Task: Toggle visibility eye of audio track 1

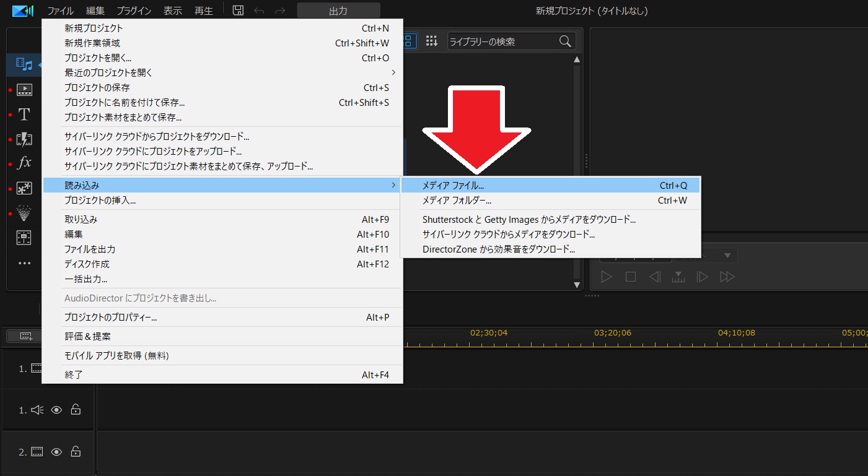Action: [56, 410]
